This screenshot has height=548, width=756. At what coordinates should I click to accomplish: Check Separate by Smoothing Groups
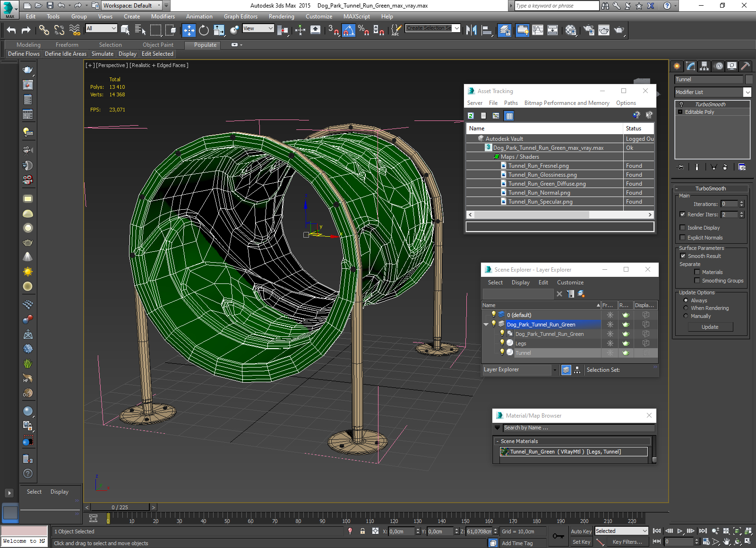tap(697, 280)
